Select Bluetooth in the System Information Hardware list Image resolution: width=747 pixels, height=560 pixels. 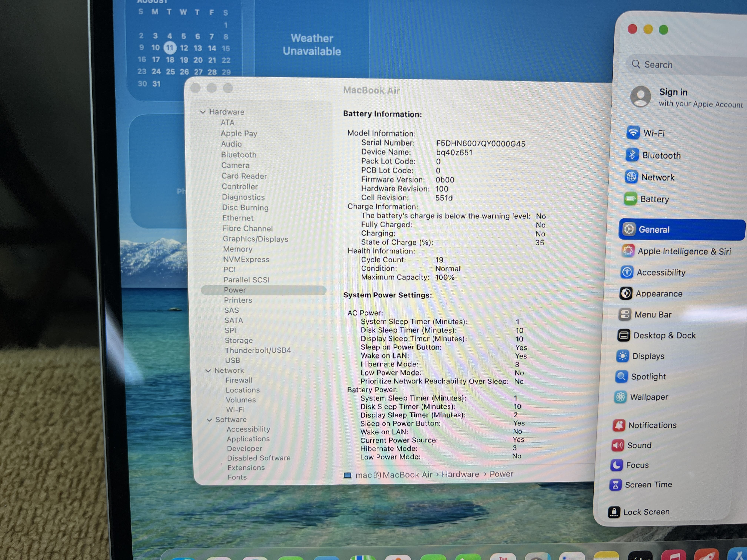point(239,155)
